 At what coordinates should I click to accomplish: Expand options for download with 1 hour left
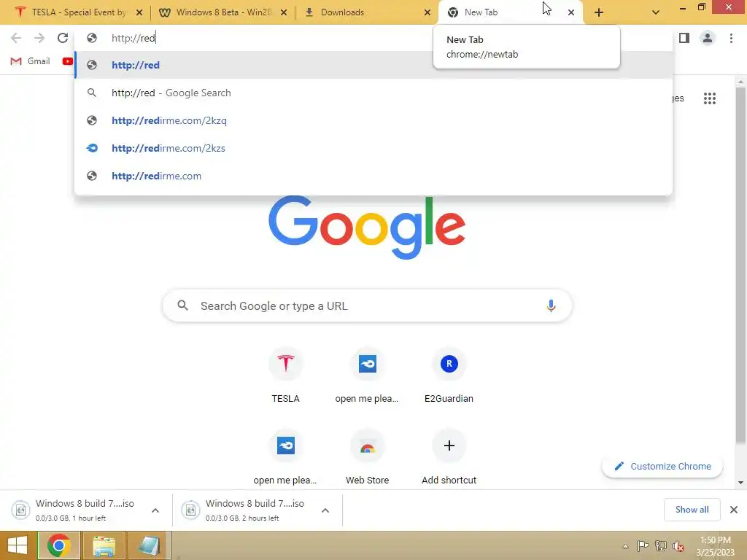click(155, 510)
